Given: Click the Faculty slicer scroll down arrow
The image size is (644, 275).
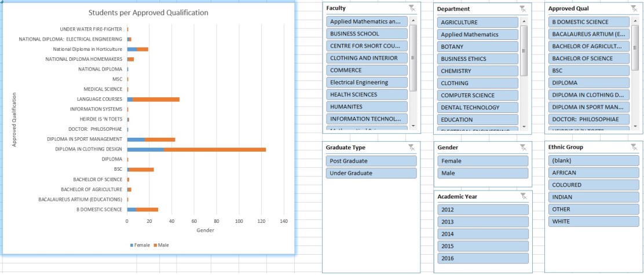Looking at the screenshot, I should (413, 126).
